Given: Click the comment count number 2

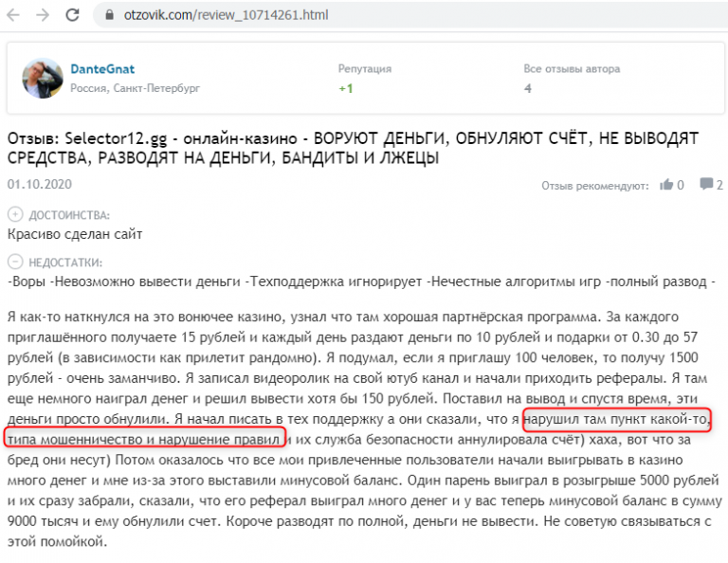Looking at the screenshot, I should coord(720,185).
